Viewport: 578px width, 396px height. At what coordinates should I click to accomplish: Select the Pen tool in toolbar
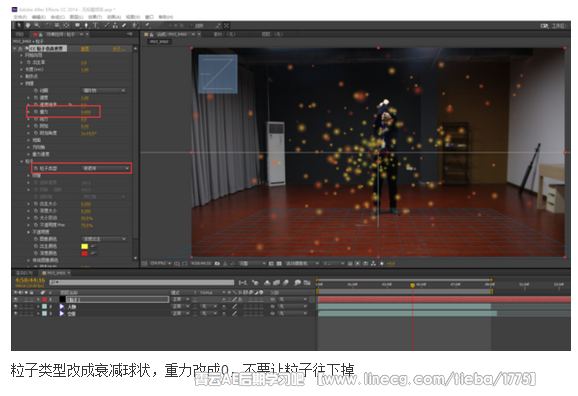(86, 25)
